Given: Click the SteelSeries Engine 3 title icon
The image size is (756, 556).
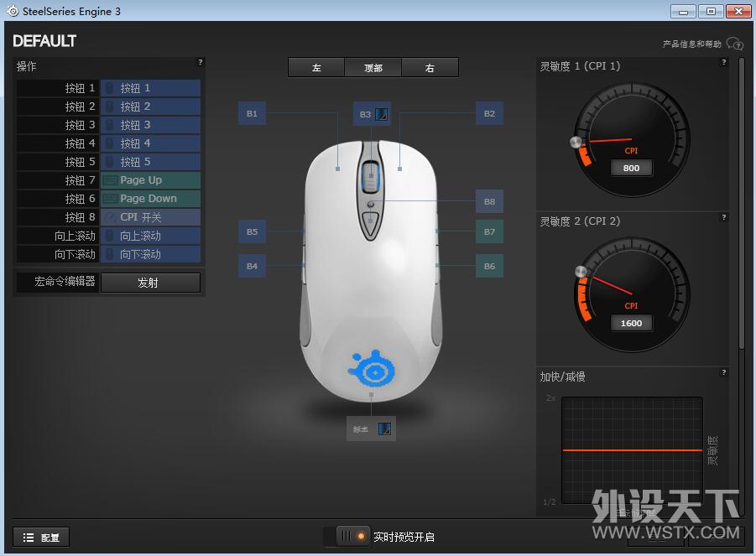Looking at the screenshot, I should [13, 11].
